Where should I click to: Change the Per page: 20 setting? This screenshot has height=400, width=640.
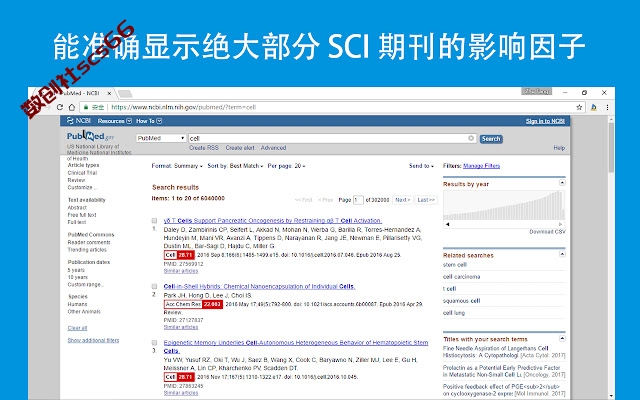tap(286, 166)
